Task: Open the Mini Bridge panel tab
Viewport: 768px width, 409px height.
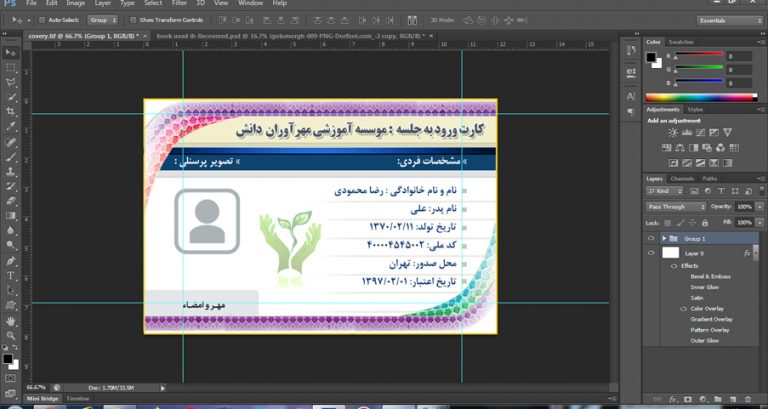Action: pyautogui.click(x=42, y=399)
